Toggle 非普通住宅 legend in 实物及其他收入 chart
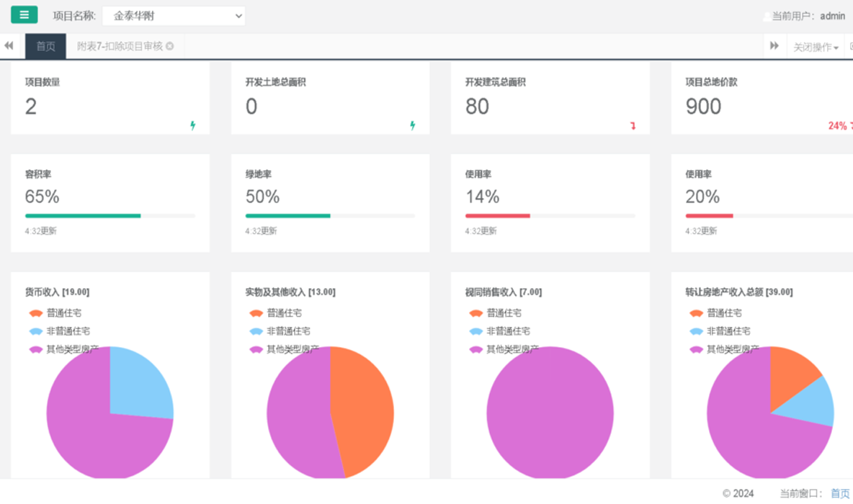 click(280, 331)
